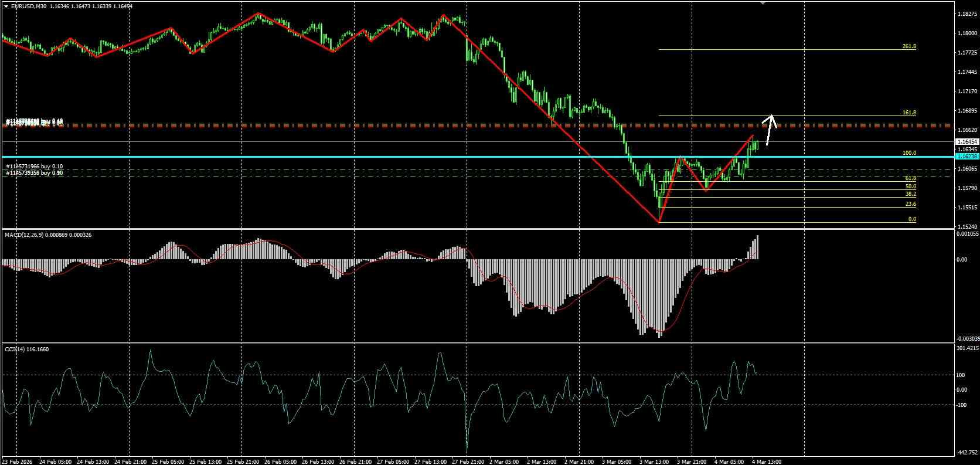Viewport: 980px width, 465px height.
Task: Click the CCI scale value 301.4215
Action: click(x=967, y=348)
